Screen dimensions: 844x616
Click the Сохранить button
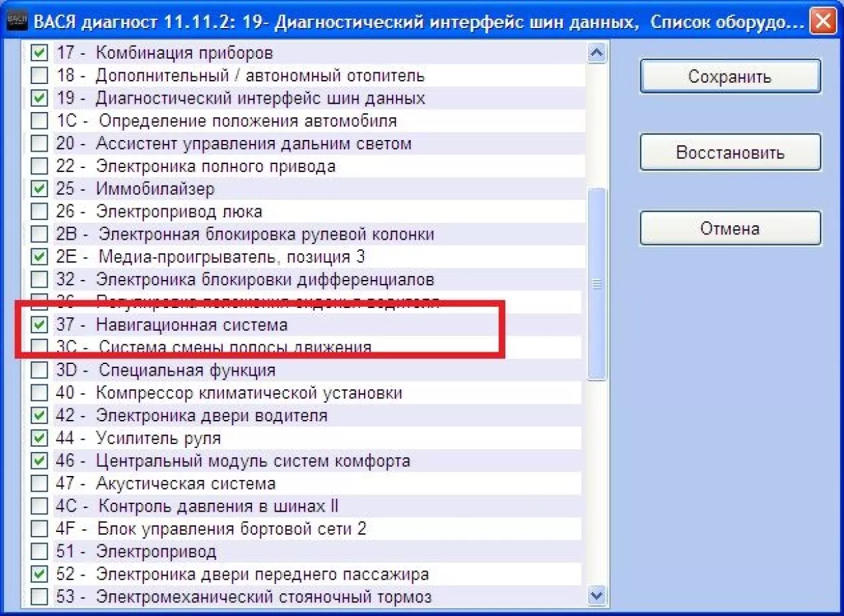pyautogui.click(x=729, y=77)
